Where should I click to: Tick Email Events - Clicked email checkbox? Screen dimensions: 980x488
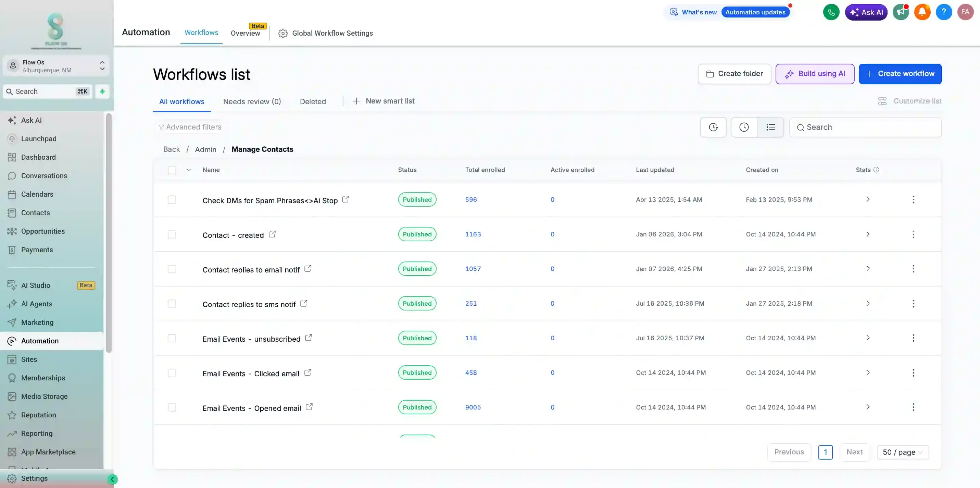[x=172, y=373]
